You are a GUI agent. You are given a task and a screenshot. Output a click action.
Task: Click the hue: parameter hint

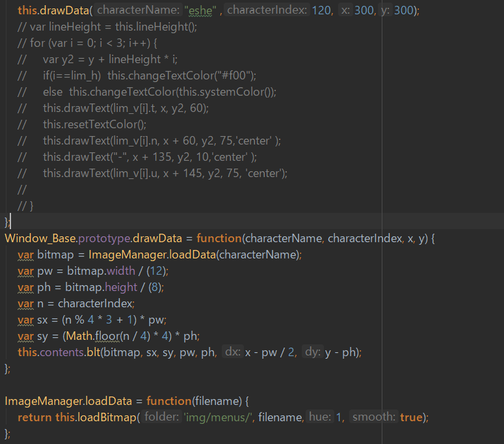320,417
